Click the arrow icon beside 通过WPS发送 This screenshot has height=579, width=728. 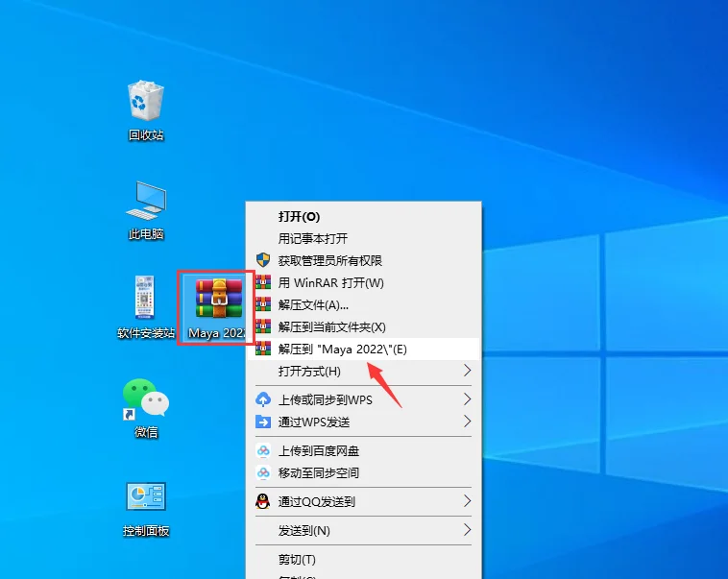(263, 422)
